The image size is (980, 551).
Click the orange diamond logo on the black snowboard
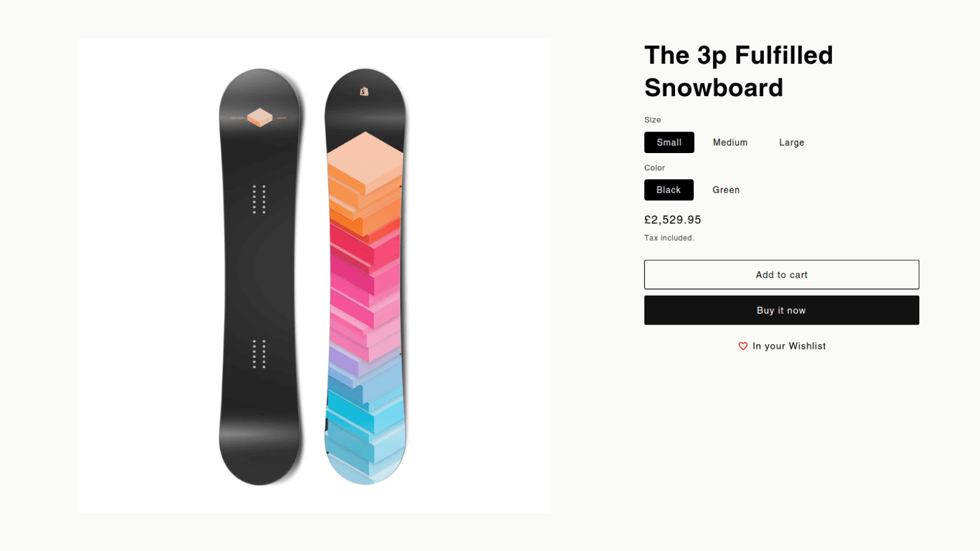click(260, 117)
